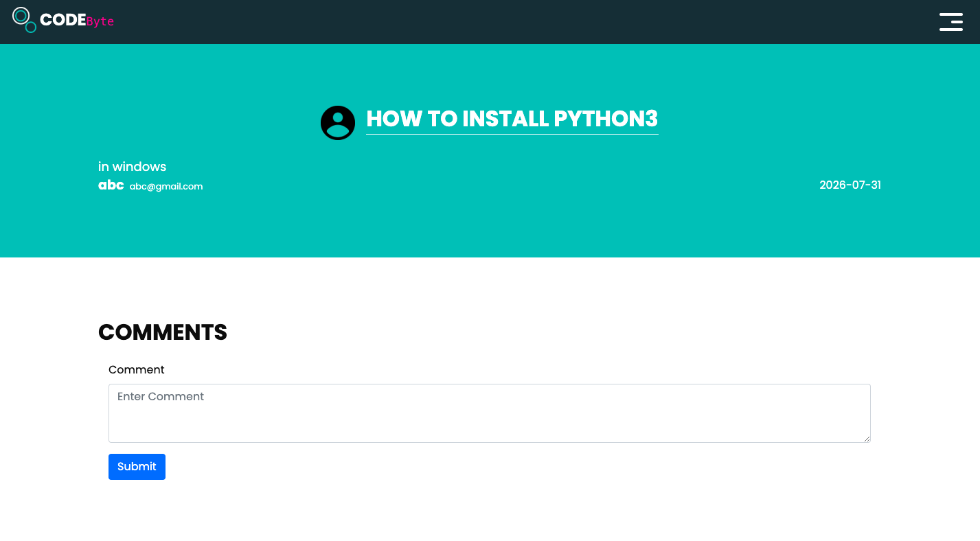Screen dimensions: 980x541
Task: Click the abc@gmail.com email address
Action: coord(166,186)
